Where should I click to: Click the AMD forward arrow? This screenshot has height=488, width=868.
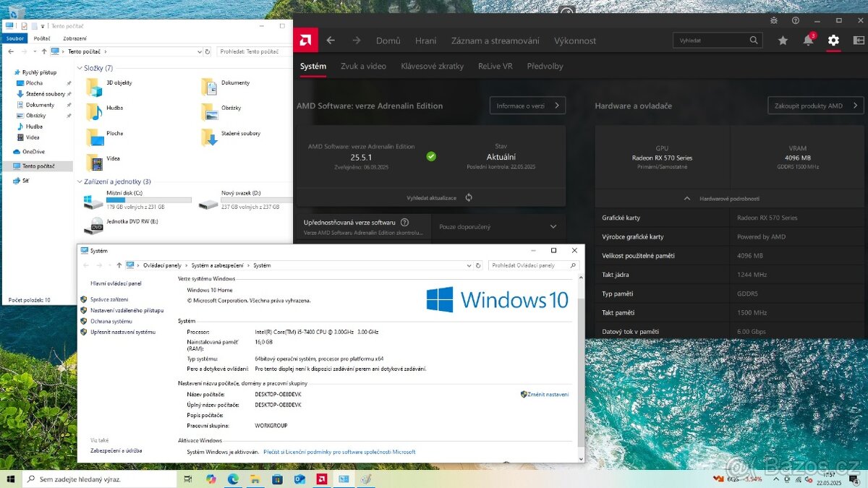356,40
